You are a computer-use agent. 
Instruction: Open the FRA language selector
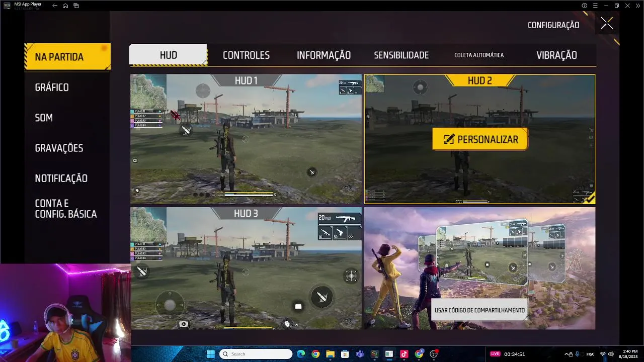(590, 354)
